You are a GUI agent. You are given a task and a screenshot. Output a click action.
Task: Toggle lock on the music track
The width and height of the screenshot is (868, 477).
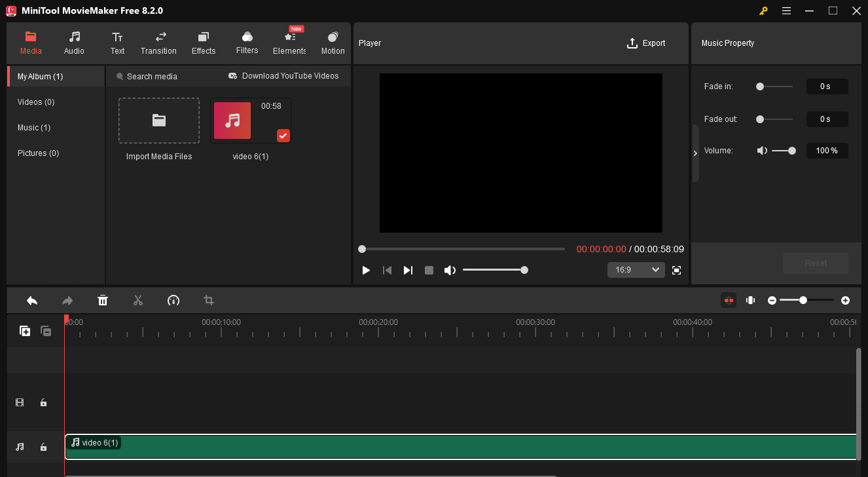click(x=43, y=447)
